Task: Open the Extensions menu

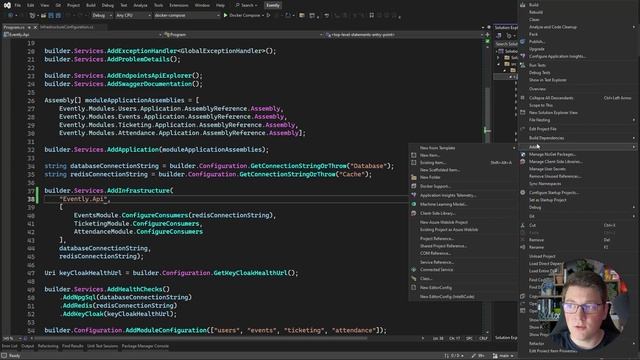Action: point(179,5)
